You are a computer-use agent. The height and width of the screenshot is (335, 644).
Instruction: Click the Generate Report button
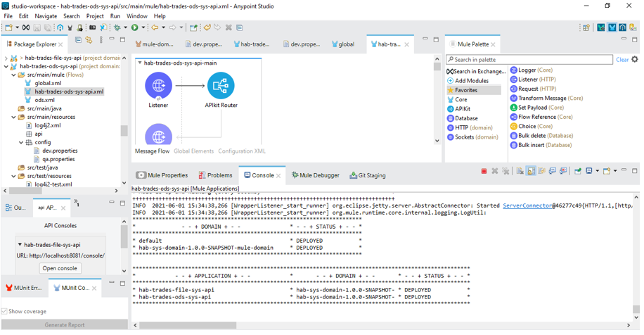(65, 324)
